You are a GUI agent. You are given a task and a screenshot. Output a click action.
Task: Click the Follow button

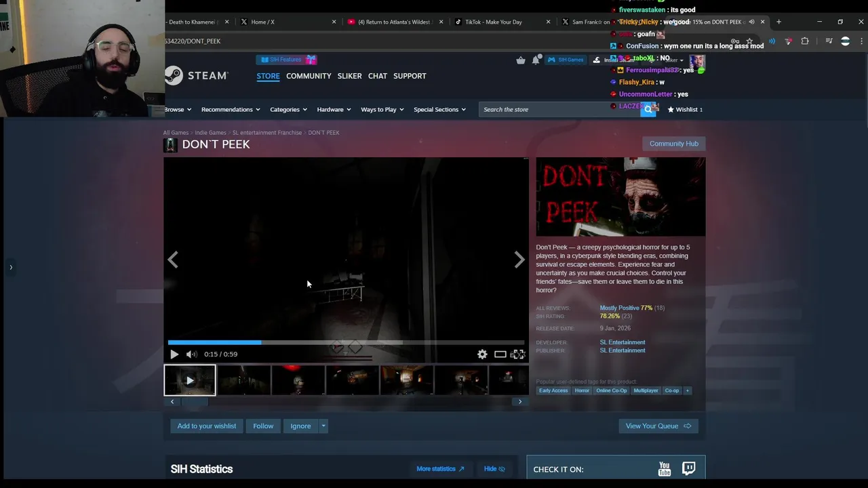(x=263, y=426)
